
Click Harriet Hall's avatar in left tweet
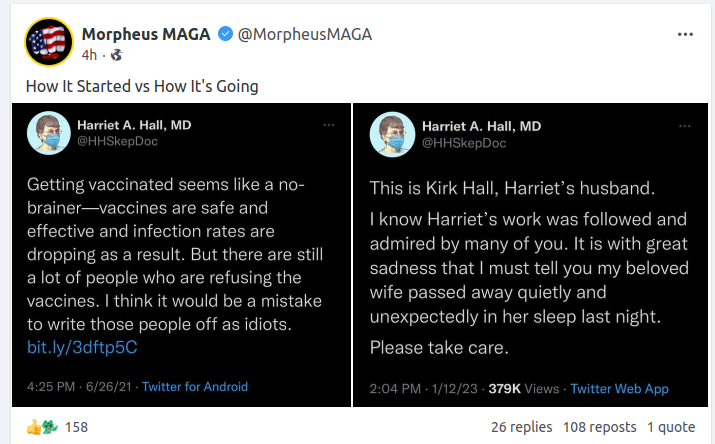[x=48, y=133]
